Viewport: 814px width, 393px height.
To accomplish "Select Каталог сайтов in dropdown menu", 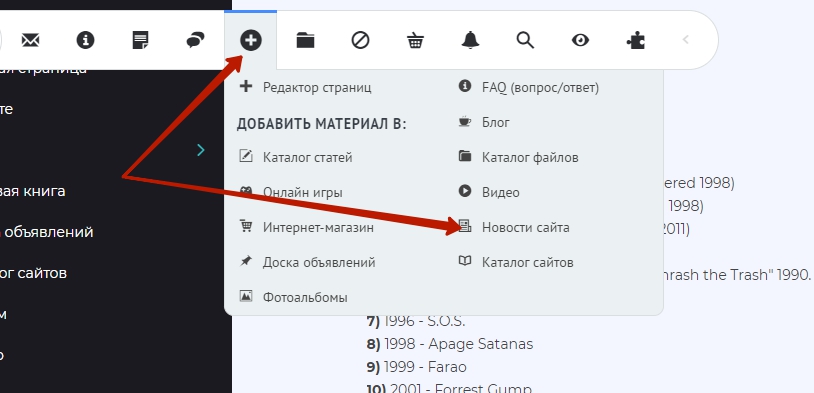I will click(528, 263).
